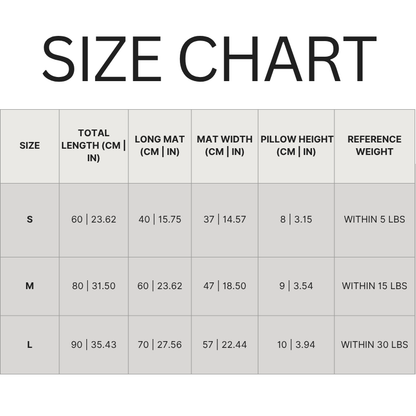
Task: Click the S size row label
Action: click(30, 219)
